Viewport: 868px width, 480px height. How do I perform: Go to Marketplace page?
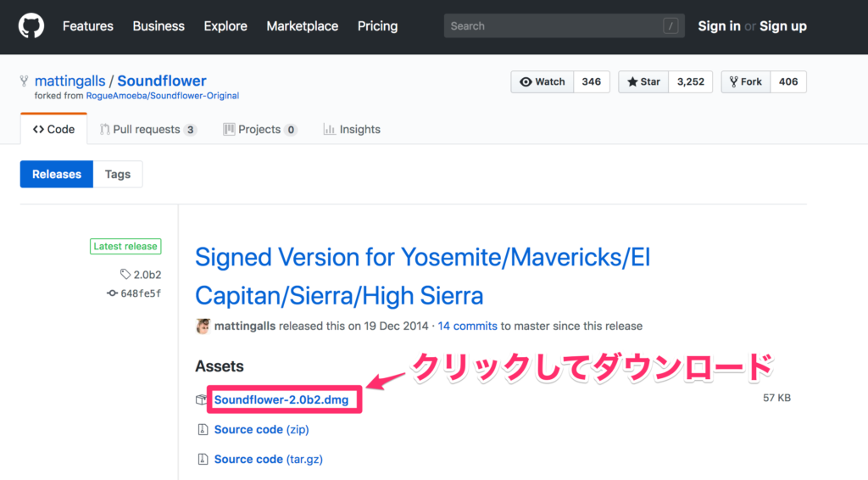(x=303, y=26)
